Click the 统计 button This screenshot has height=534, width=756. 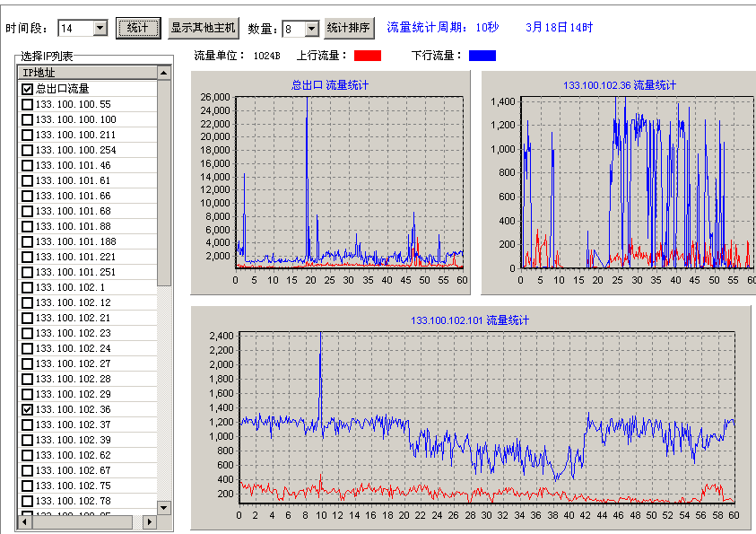(137, 28)
